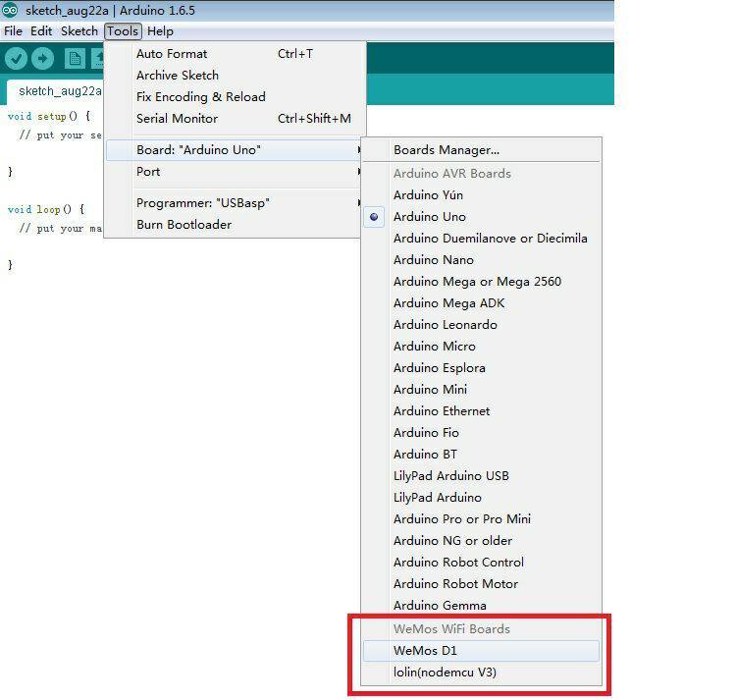The height and width of the screenshot is (700, 736).
Task: Pick Arduino Mini from board list
Action: [481, 390]
